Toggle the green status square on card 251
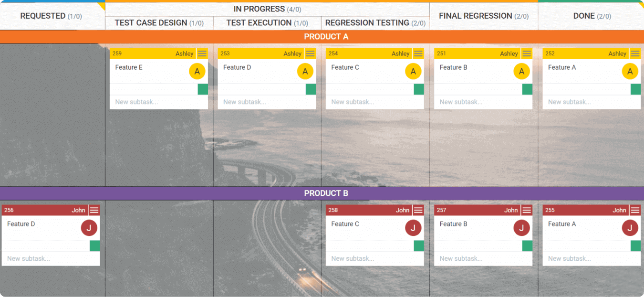Image resolution: width=644 pixels, height=298 pixels. click(x=527, y=89)
